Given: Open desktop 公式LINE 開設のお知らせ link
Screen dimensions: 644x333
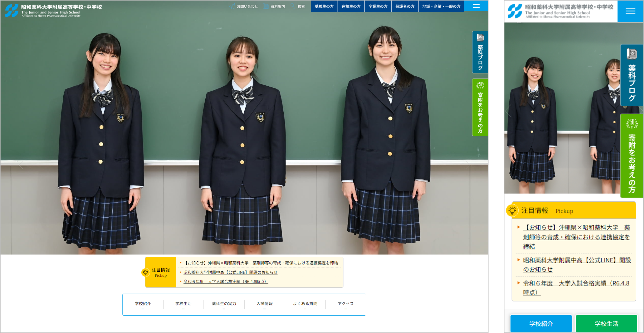Looking at the screenshot, I should 230,272.
